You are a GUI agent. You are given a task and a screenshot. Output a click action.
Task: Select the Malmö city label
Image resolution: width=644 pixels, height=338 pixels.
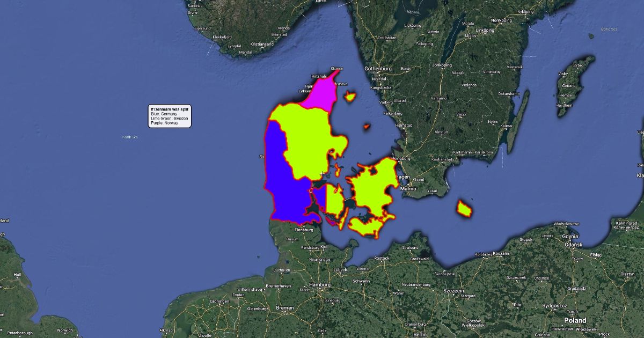tap(408, 189)
